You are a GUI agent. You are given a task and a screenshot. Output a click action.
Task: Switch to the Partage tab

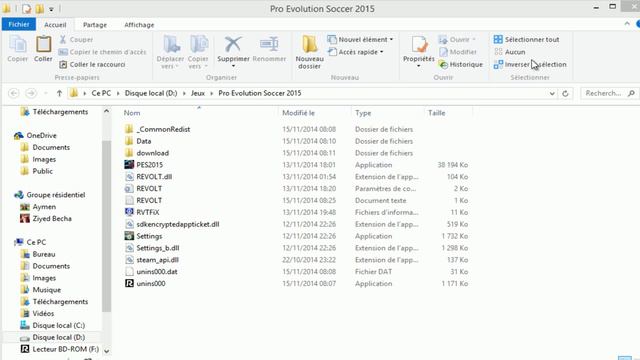coord(95,25)
